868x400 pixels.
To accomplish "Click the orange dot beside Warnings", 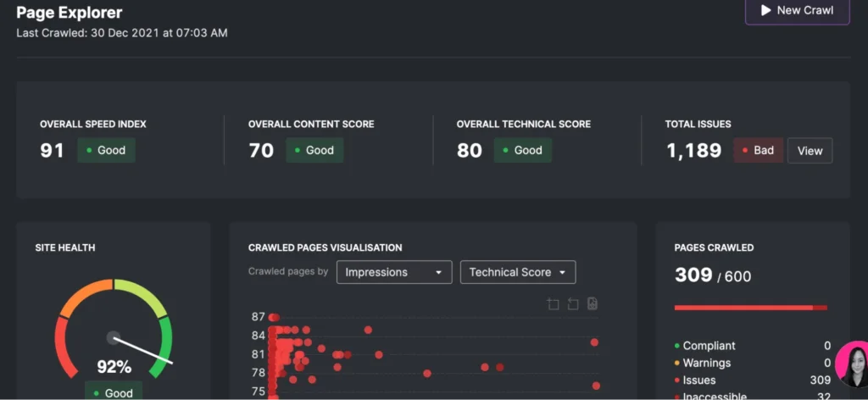I will [676, 364].
